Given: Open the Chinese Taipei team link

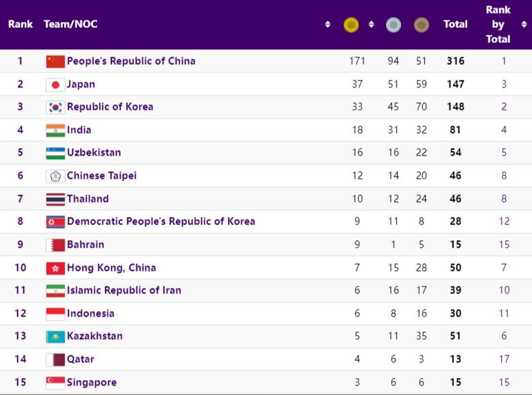Looking at the screenshot, I should click(102, 176).
